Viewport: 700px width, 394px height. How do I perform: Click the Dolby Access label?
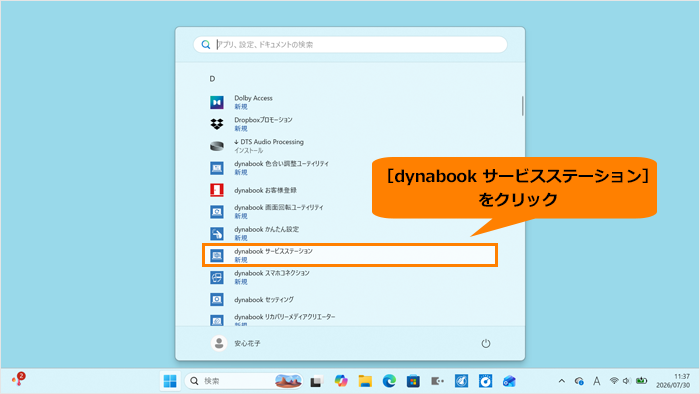click(x=253, y=98)
